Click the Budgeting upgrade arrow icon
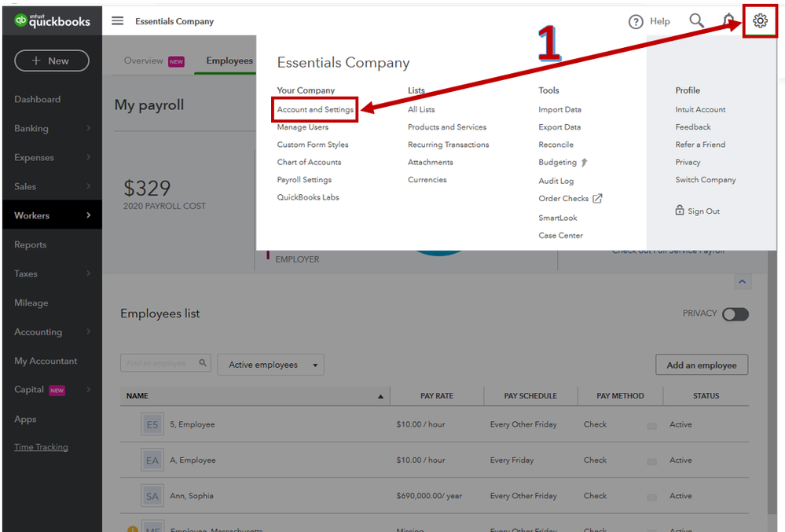The height and width of the screenshot is (532, 785). pos(585,162)
